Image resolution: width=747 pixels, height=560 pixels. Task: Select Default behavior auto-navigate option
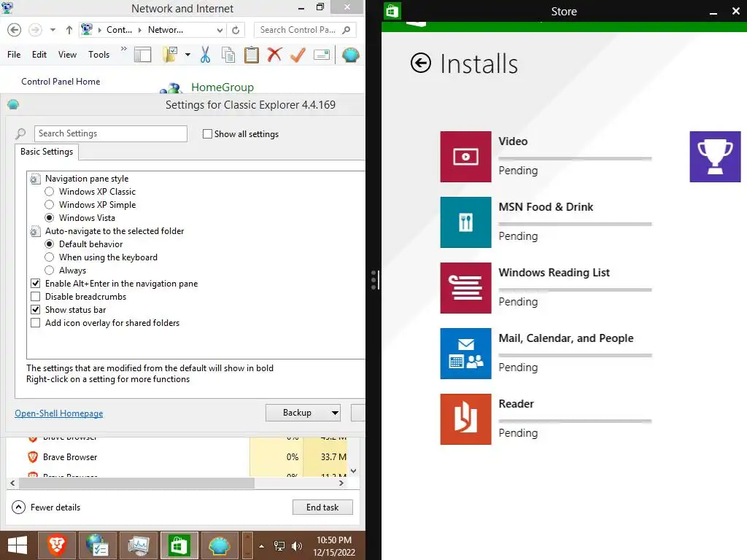click(49, 244)
